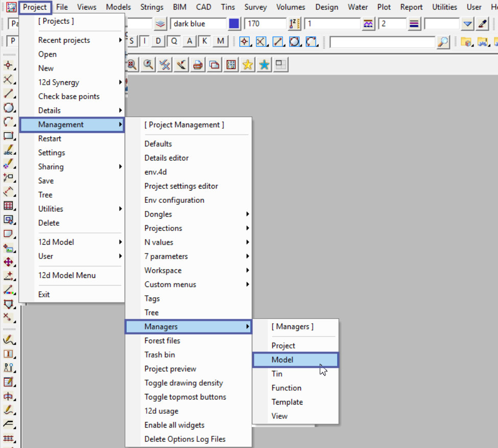
Task: Toggle the 'K' snap button
Action: pyautogui.click(x=204, y=41)
